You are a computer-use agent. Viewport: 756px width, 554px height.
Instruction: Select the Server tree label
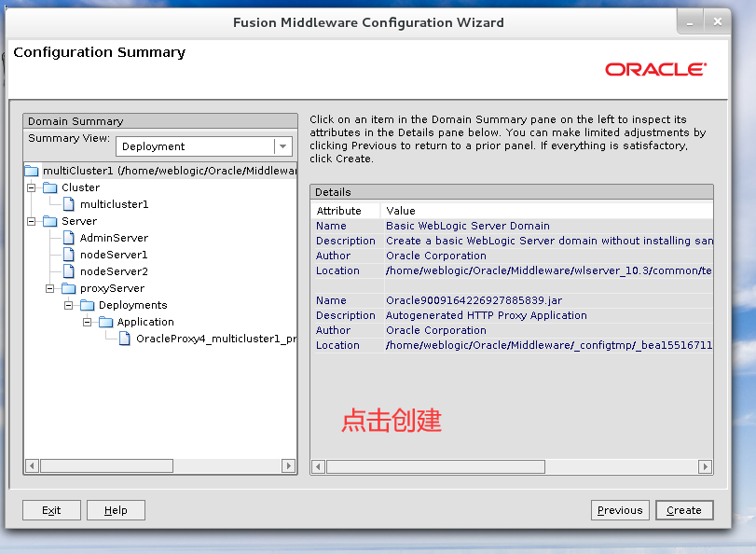[79, 221]
